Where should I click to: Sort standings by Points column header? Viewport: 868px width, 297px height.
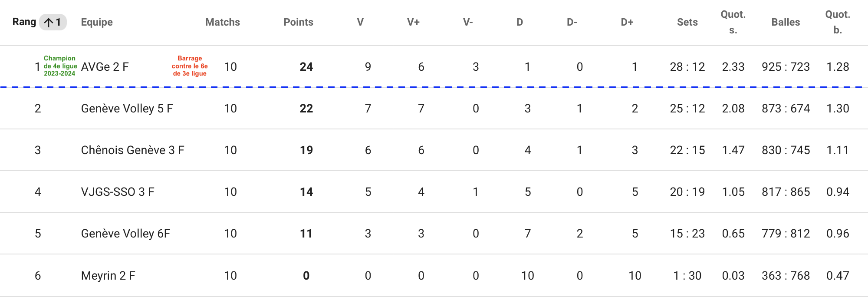pyautogui.click(x=299, y=22)
